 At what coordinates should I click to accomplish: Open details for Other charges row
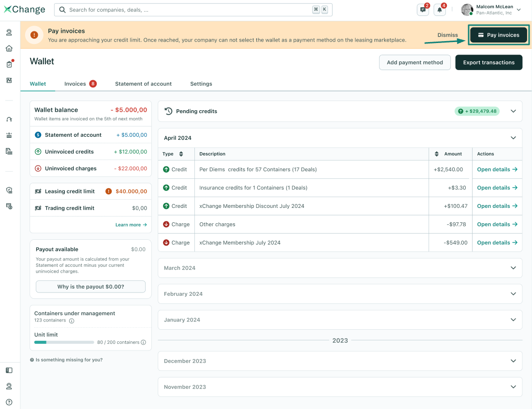tap(497, 224)
